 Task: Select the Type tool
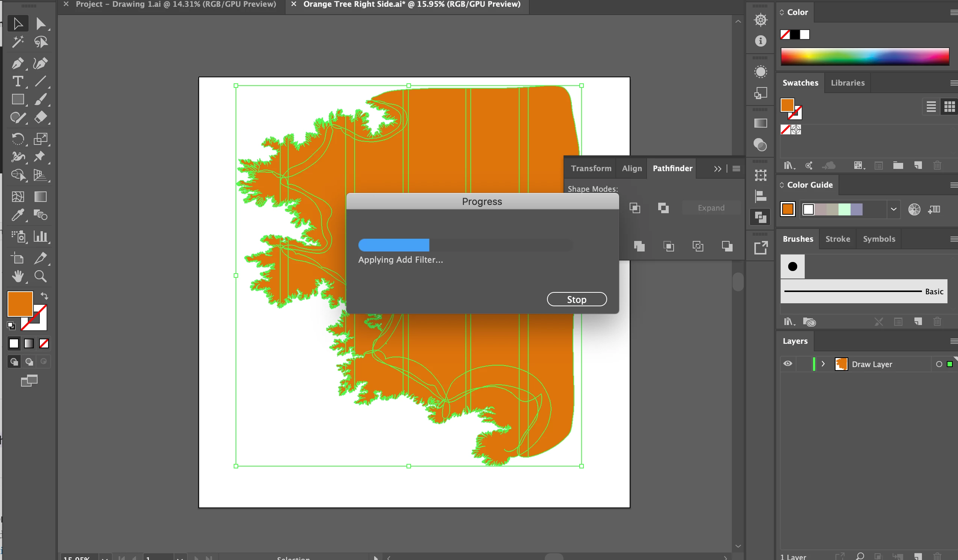pyautogui.click(x=17, y=81)
